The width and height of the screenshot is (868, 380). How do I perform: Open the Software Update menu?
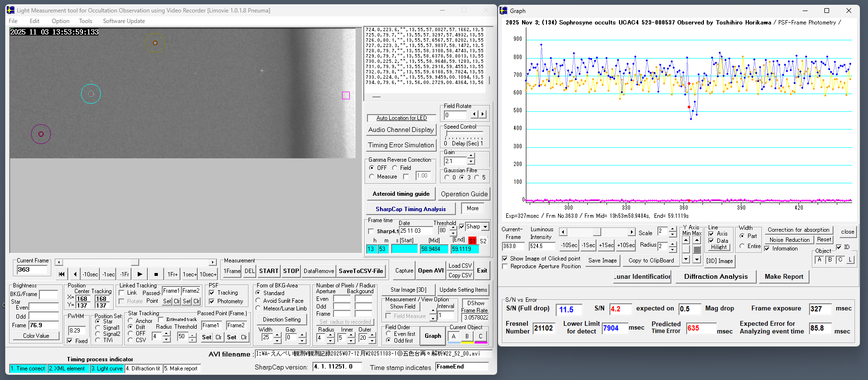tap(124, 21)
